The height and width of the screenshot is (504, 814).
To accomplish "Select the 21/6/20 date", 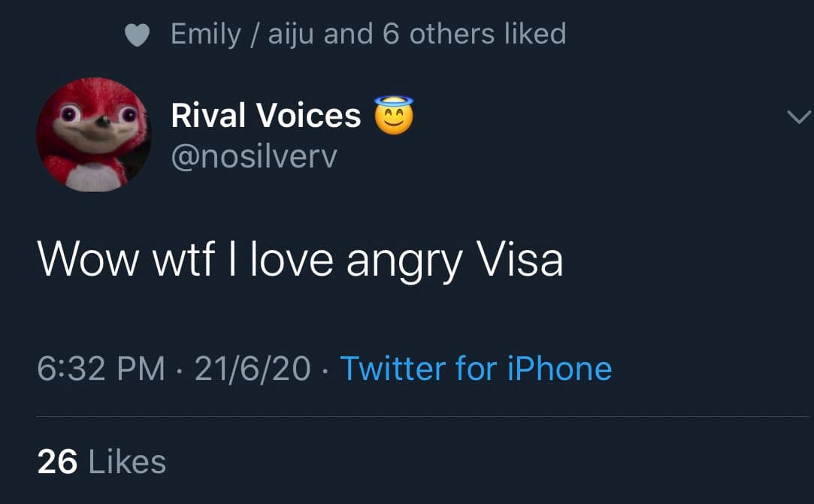I will pos(253,369).
